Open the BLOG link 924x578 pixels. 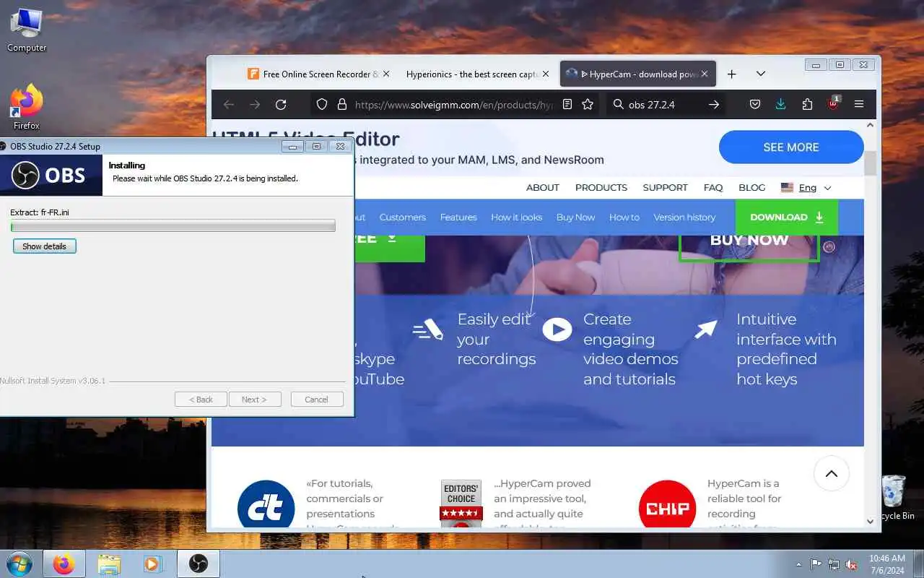[751, 187]
